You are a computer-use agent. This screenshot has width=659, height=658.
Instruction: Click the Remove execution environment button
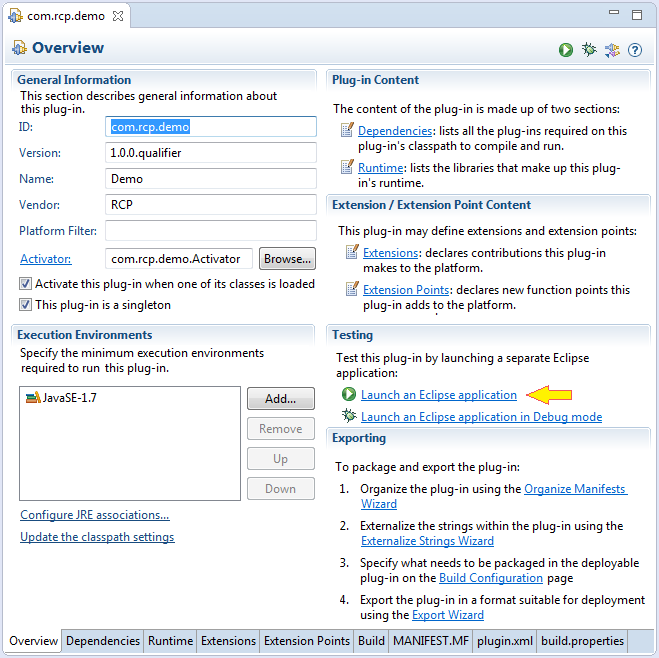[280, 429]
